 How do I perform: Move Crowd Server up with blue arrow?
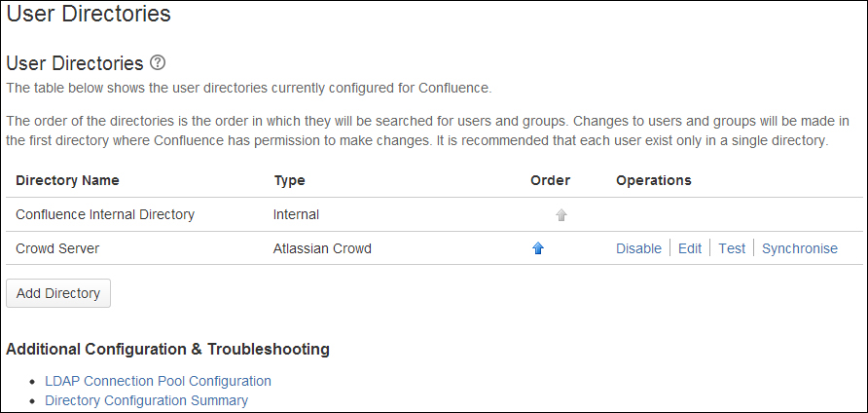[x=538, y=249]
